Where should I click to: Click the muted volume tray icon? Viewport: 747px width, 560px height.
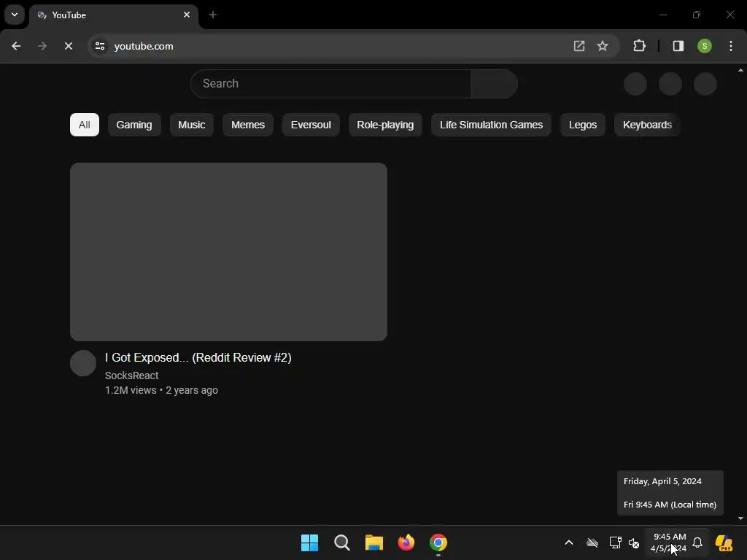[634, 542]
